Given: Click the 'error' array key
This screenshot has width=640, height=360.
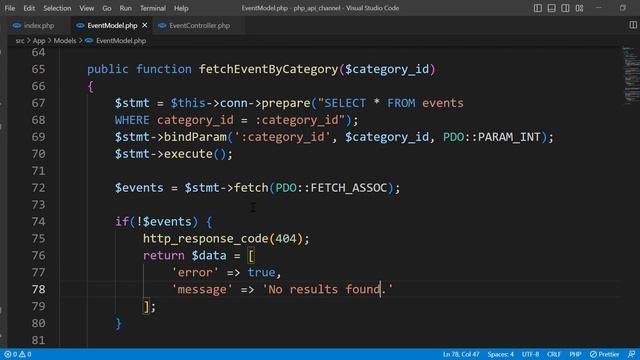Looking at the screenshot, I should pos(195,272).
